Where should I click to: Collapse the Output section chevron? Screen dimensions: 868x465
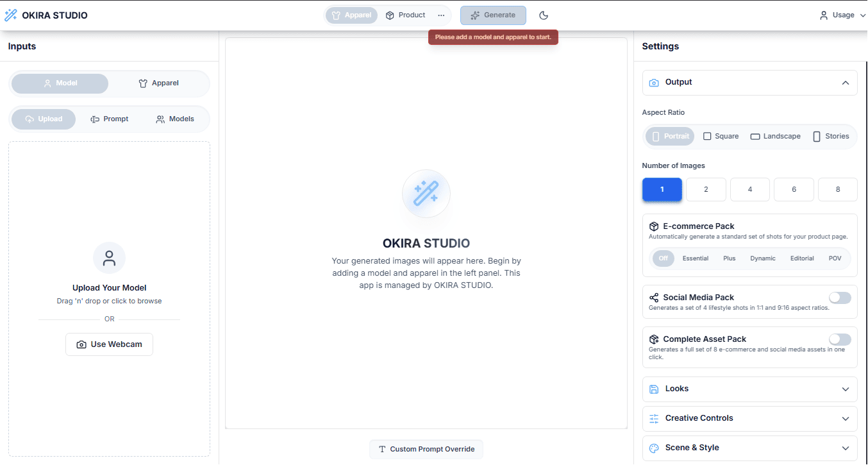coord(846,83)
